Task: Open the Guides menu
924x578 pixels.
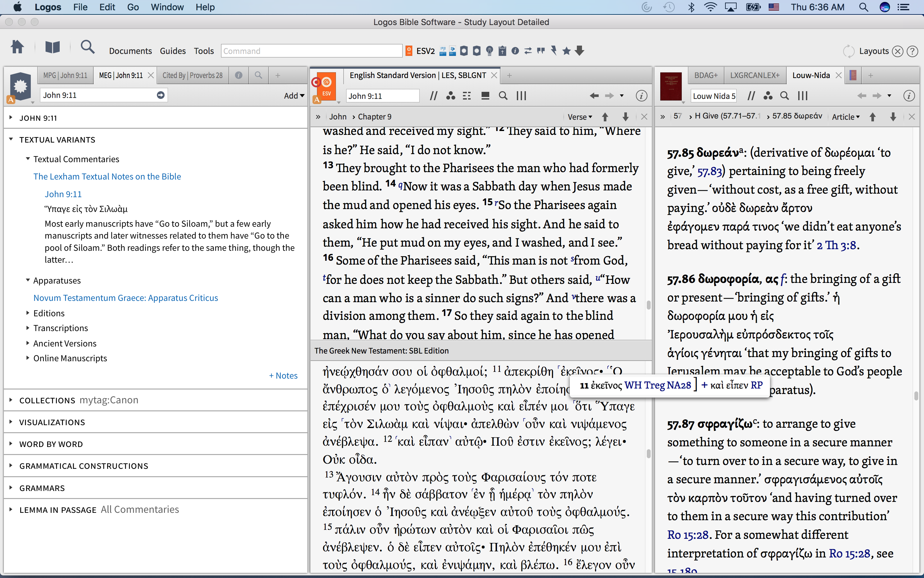Action: [173, 51]
